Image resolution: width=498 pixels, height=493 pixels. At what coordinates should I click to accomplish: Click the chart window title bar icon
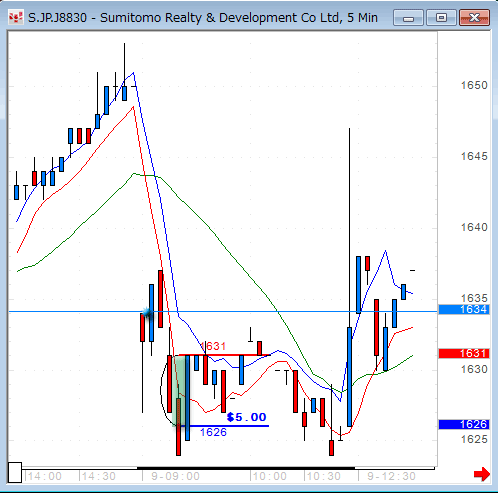coord(16,17)
